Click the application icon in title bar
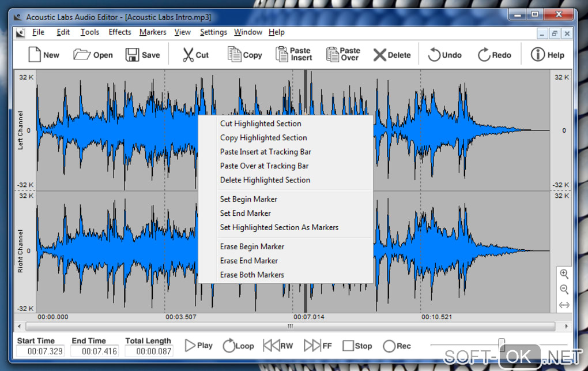588x371 pixels. pyautogui.click(x=17, y=17)
